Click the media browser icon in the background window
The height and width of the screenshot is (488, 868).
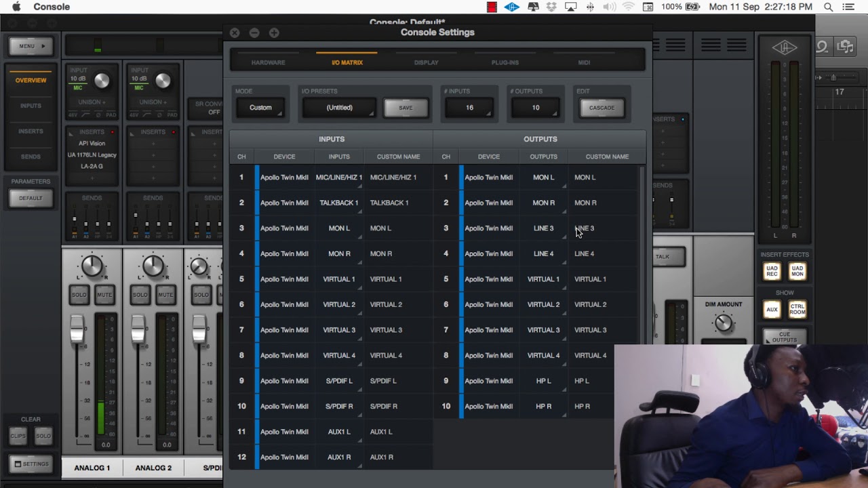[x=845, y=46]
